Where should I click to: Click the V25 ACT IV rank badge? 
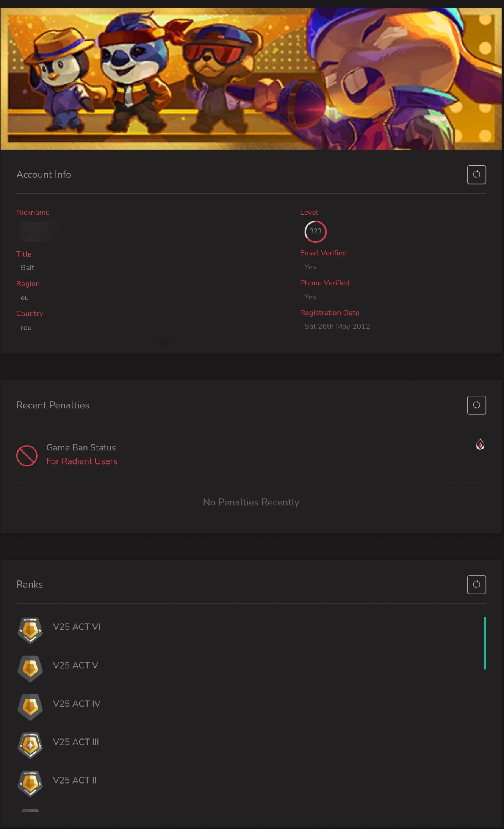[30, 707]
